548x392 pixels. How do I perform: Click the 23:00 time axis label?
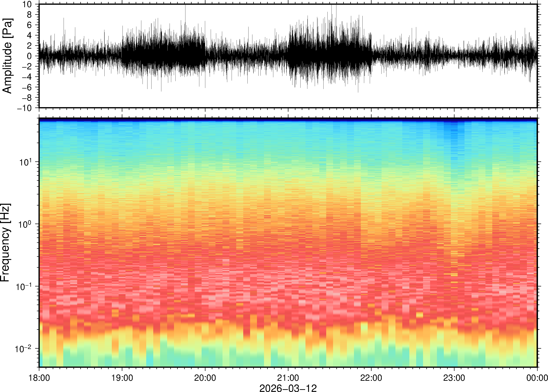pyautogui.click(x=454, y=378)
